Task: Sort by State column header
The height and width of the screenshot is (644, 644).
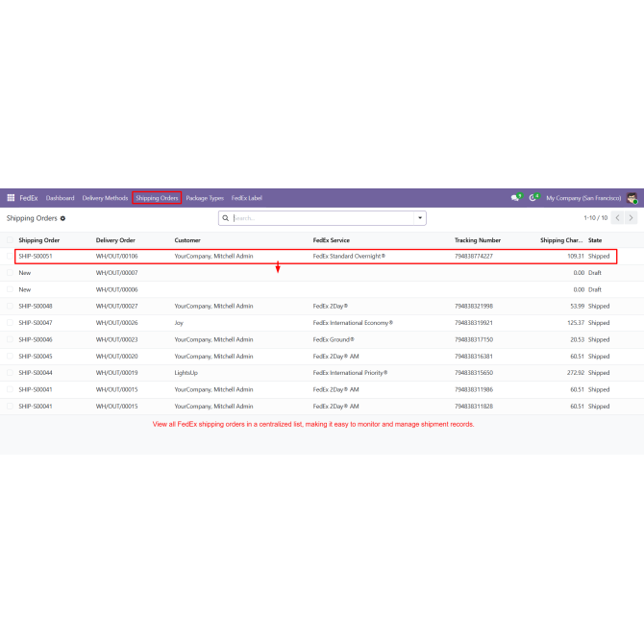Action: (x=595, y=240)
